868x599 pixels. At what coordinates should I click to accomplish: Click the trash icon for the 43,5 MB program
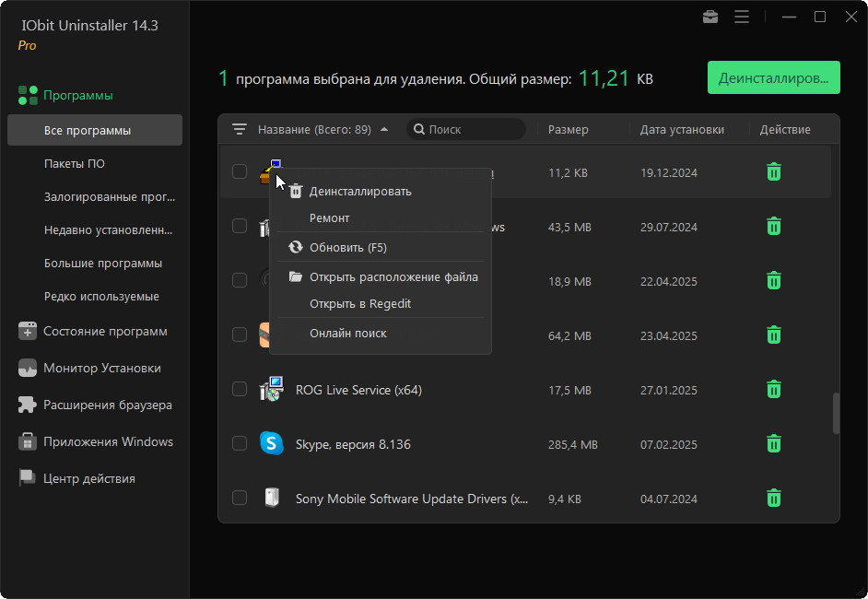point(774,226)
